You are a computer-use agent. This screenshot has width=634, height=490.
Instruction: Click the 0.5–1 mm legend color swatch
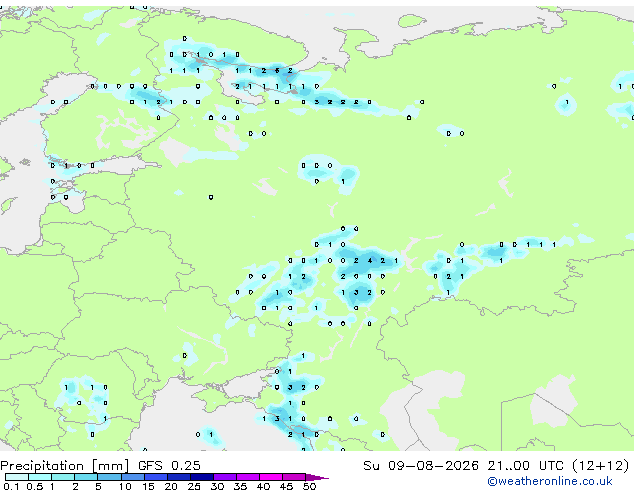coord(40,477)
